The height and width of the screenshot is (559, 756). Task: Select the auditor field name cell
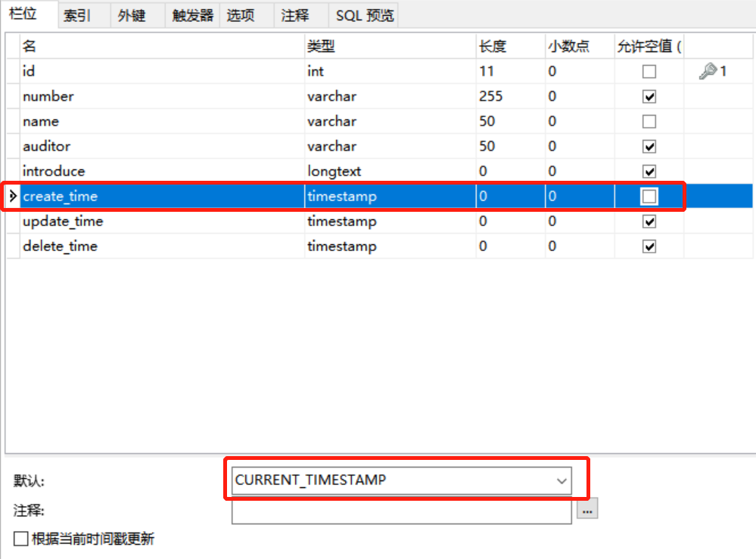point(162,147)
